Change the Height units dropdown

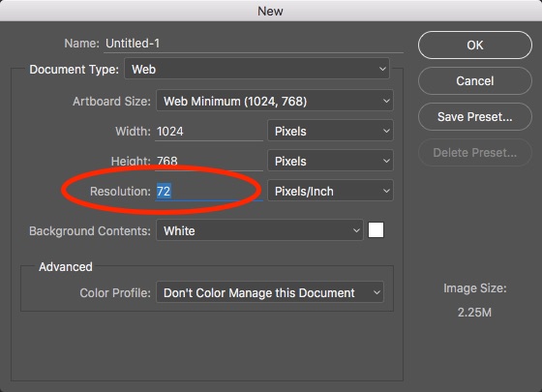point(330,161)
